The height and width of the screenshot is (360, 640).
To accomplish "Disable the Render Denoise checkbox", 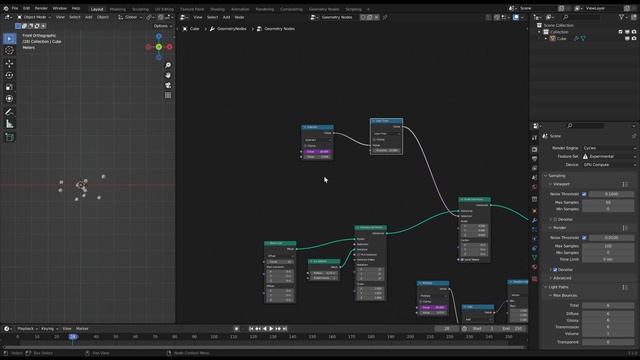I will click(555, 270).
